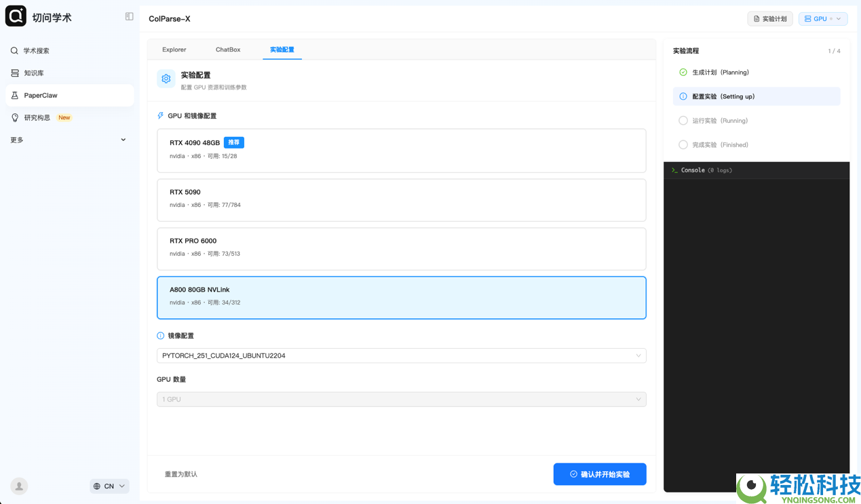
Task: Select the RTX PRO 6000 GPU option
Action: [x=402, y=249]
